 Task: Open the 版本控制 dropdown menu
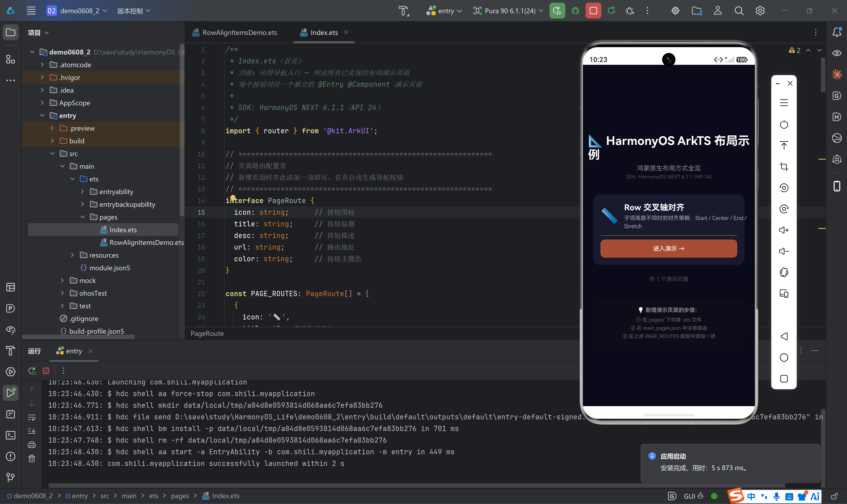point(134,11)
